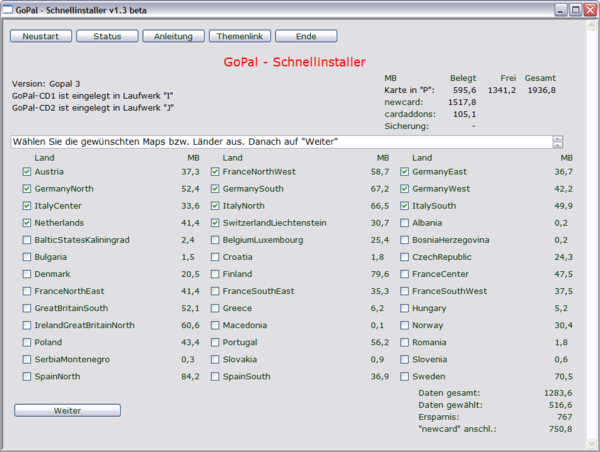Check the FranceSouthWest checkbox
This screenshot has width=600, height=452.
coord(404,291)
